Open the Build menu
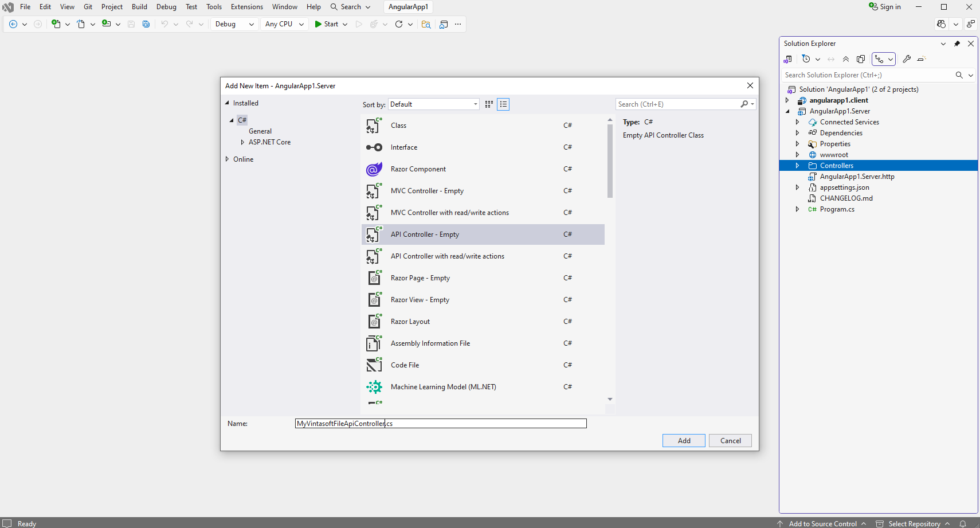The width and height of the screenshot is (980, 528). pos(139,7)
